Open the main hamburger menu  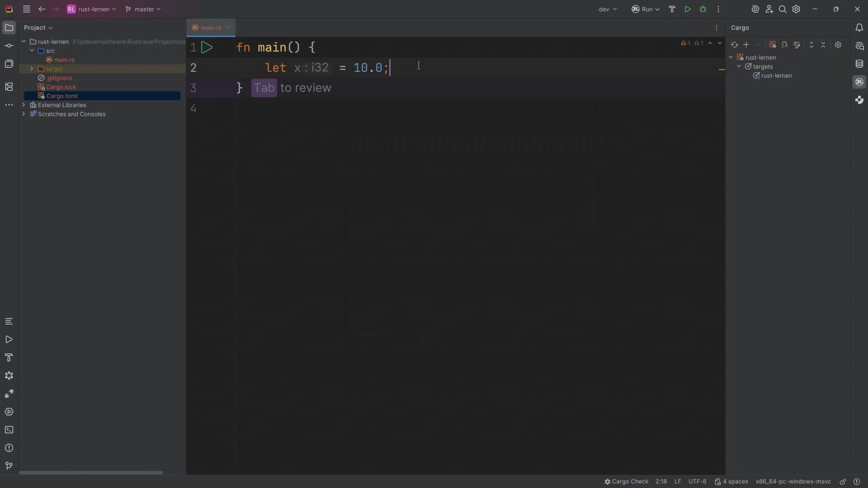click(x=26, y=9)
